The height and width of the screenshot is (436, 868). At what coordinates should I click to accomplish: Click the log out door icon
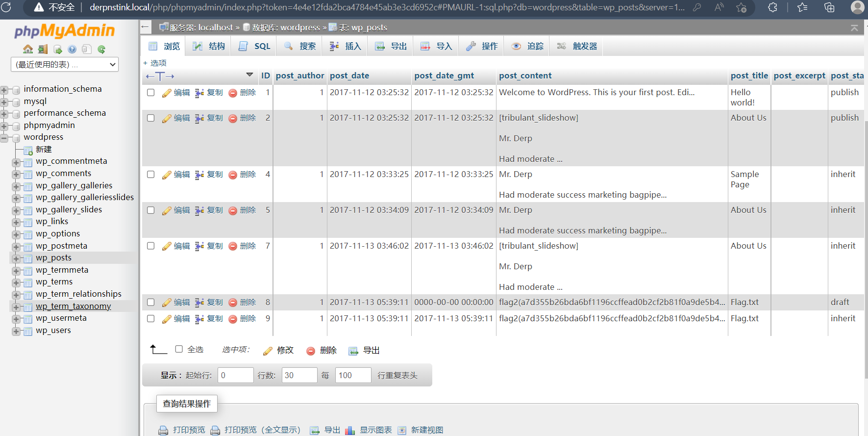(43, 49)
